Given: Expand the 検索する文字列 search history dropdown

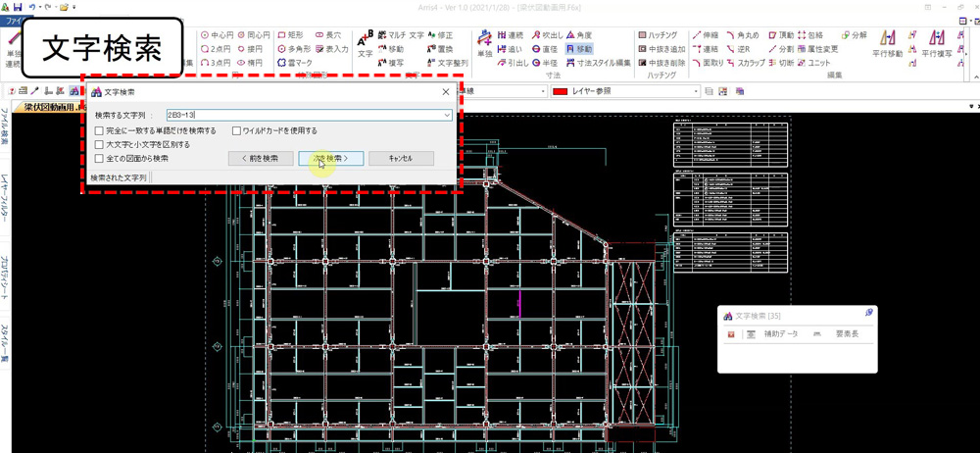Looking at the screenshot, I should pyautogui.click(x=447, y=116).
